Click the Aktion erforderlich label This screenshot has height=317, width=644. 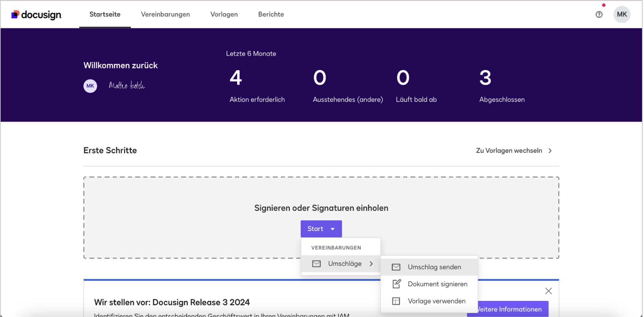coord(257,100)
